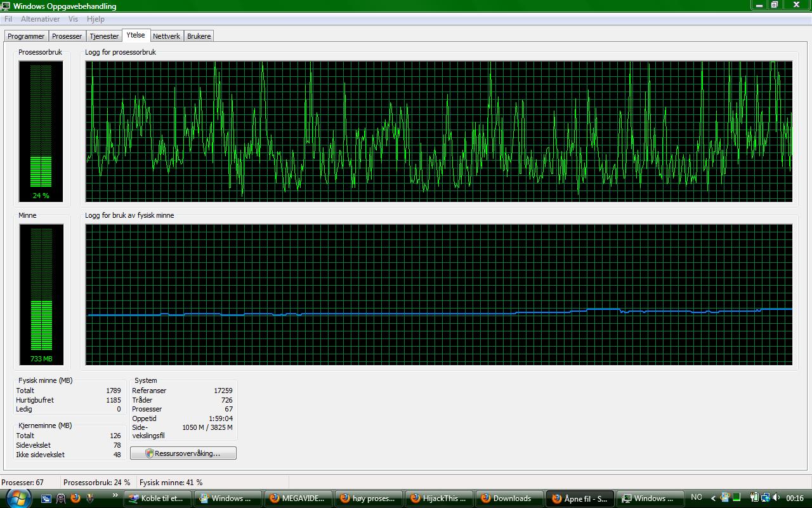This screenshot has width=812, height=508.
Task: Click the network connection tray icon
Action: [766, 498]
